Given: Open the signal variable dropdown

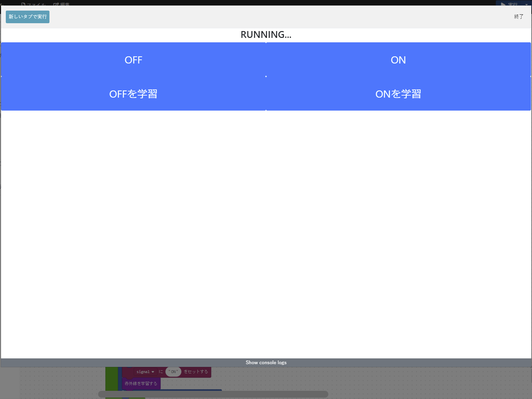Looking at the screenshot, I should 145,372.
